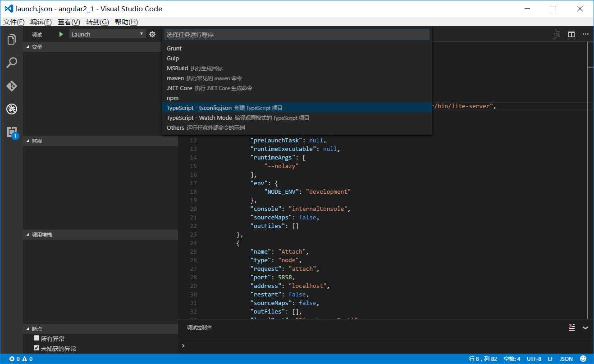
Task: Open the Launch configuration dropdown
Action: 107,34
